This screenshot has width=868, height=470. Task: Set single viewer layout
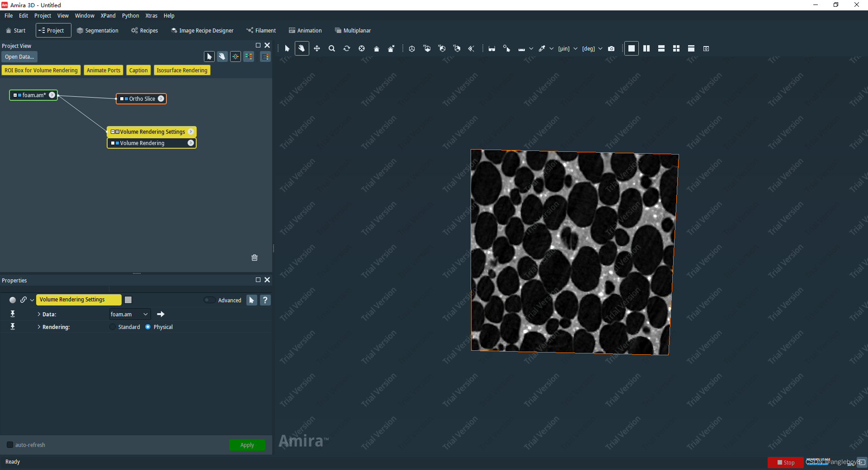pos(632,48)
